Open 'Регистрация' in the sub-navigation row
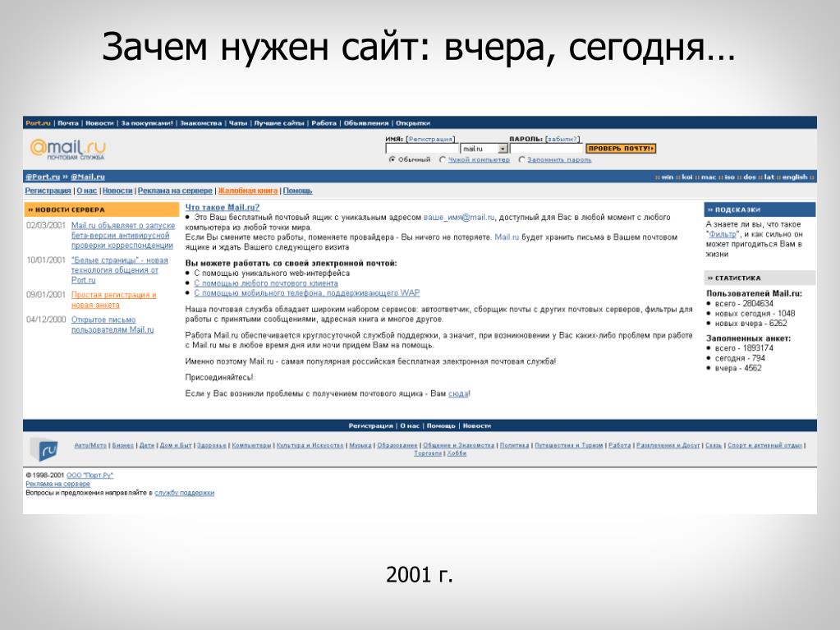This screenshot has width=840, height=630. coord(48,191)
